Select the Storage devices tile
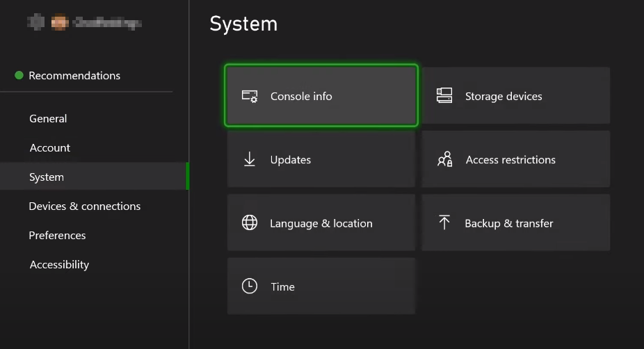644x349 pixels. pos(516,96)
